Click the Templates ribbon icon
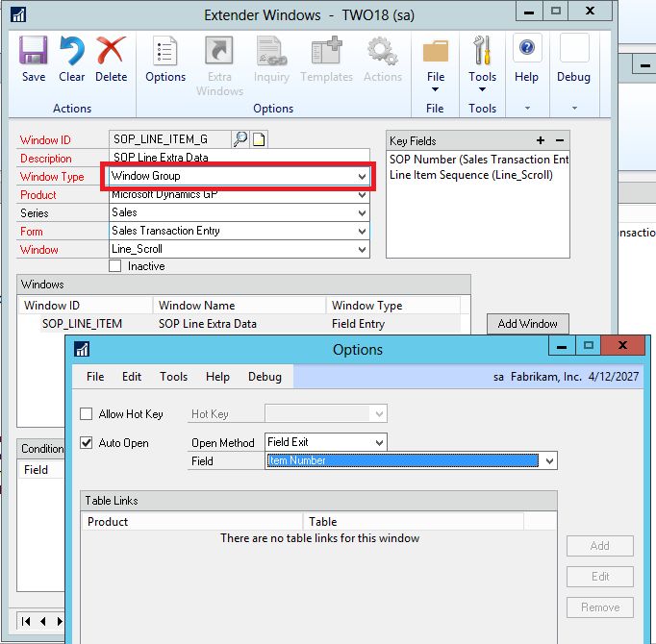The image size is (656, 644). click(x=327, y=51)
